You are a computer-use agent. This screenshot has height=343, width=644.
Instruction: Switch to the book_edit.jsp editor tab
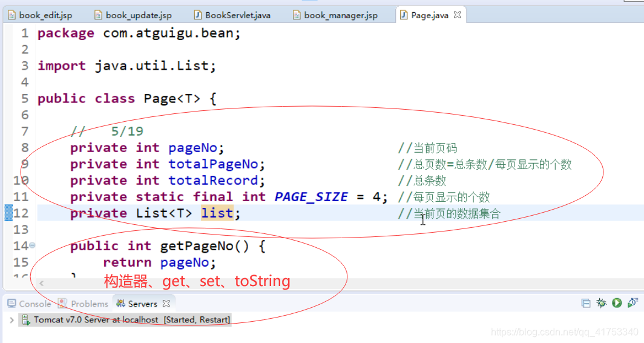(40, 15)
